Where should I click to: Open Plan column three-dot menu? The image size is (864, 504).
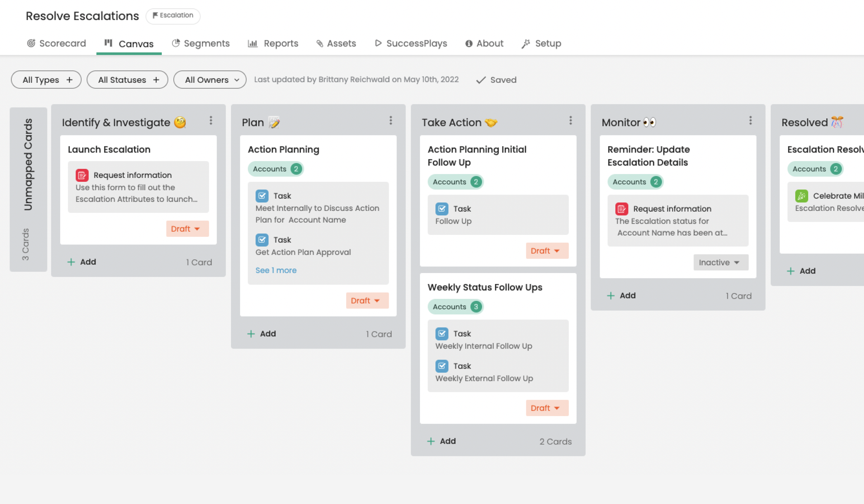391,120
